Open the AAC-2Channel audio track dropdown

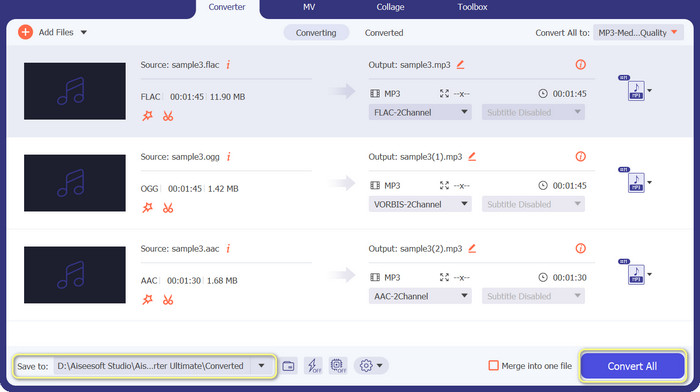(x=420, y=296)
